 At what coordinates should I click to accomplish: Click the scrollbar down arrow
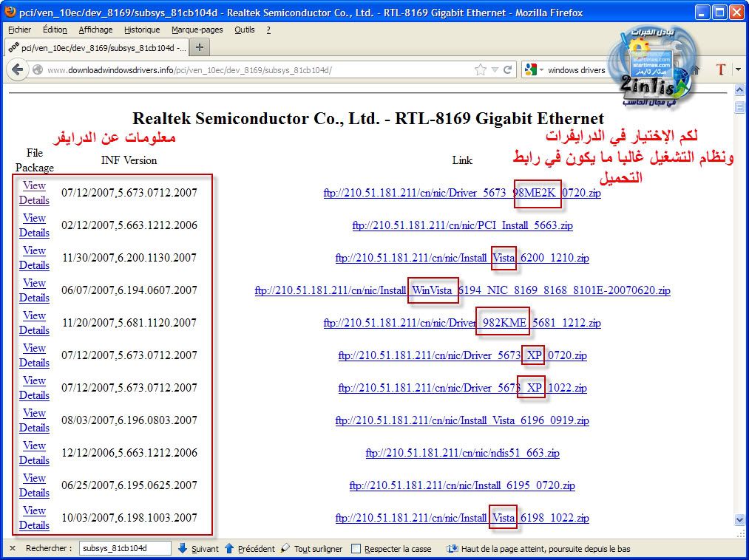[739, 519]
